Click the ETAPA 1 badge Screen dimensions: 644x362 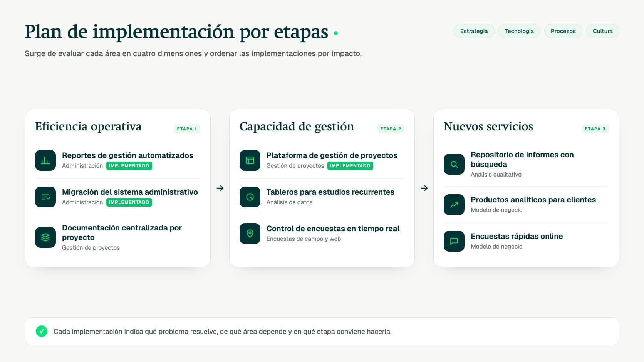[187, 129]
